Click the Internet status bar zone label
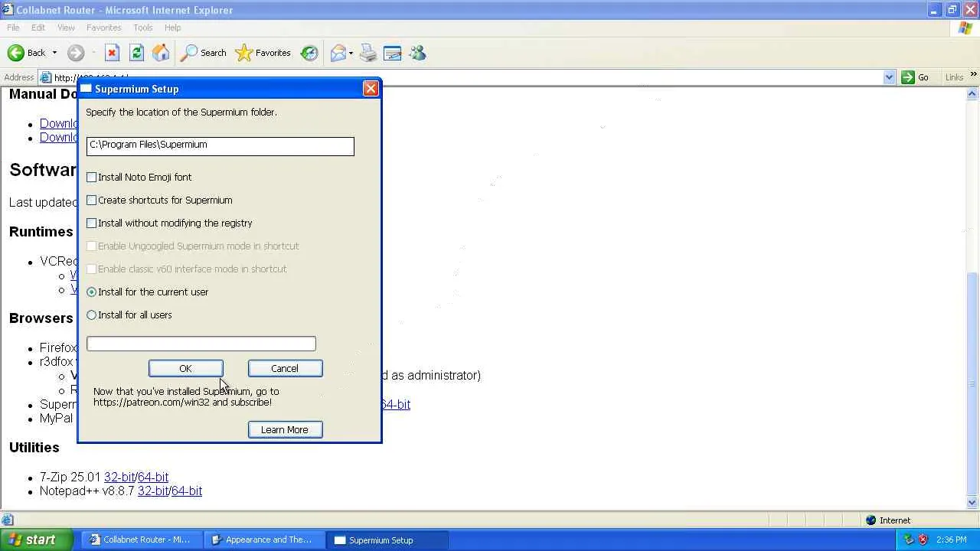This screenshot has height=551, width=980. (895, 520)
